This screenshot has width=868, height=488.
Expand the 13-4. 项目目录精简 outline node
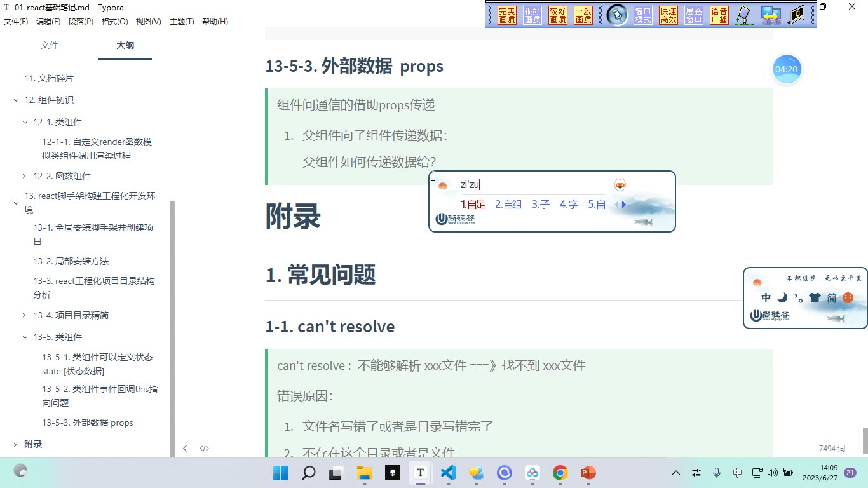[x=25, y=315]
